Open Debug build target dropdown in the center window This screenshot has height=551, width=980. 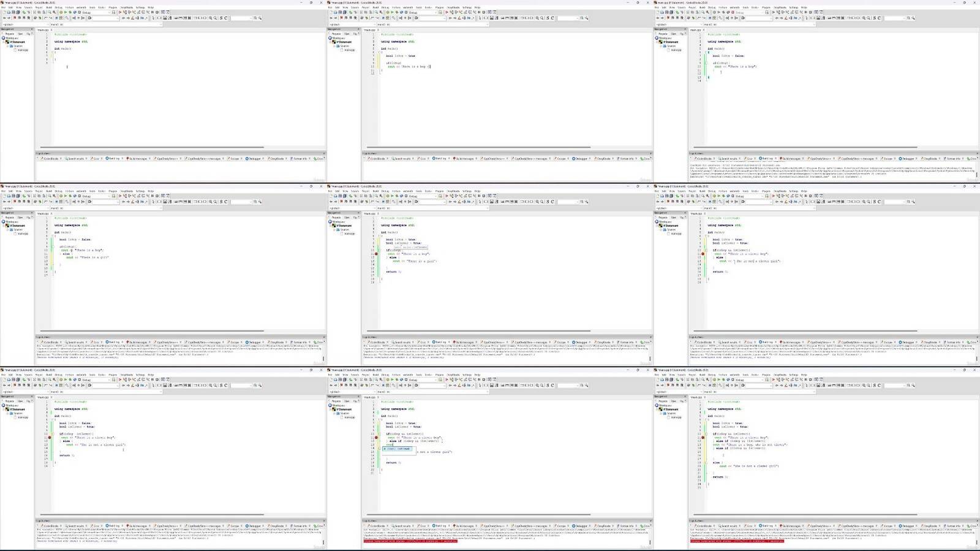pos(423,196)
